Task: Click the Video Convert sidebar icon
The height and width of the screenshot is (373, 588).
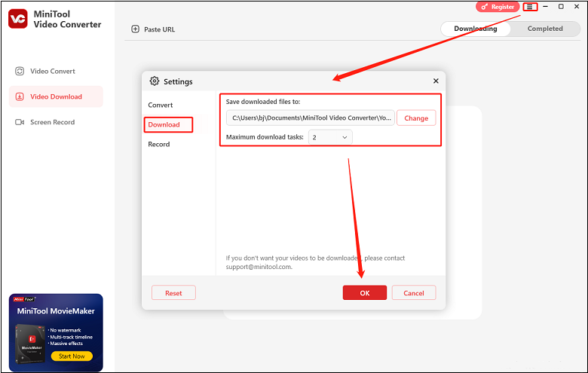Action: (20, 72)
